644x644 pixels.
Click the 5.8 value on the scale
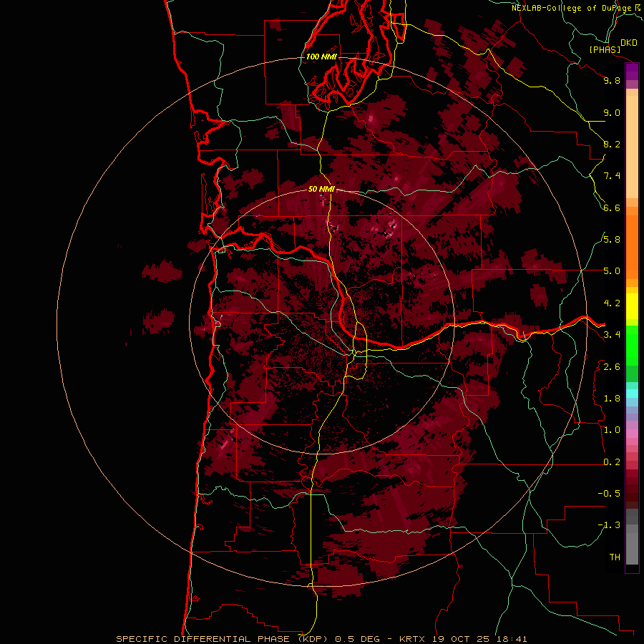click(x=612, y=240)
